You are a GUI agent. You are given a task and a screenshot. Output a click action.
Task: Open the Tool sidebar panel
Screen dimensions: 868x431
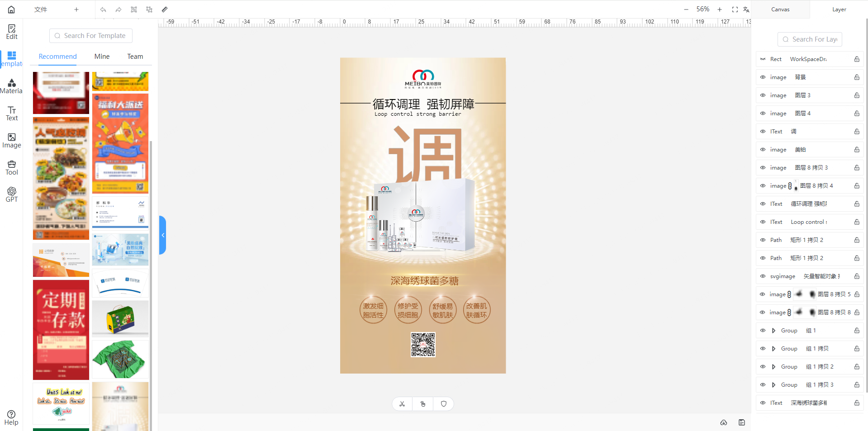pyautogui.click(x=12, y=168)
